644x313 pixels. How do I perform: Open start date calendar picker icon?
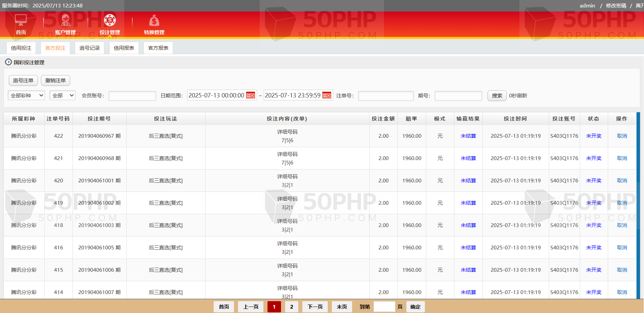pos(251,95)
